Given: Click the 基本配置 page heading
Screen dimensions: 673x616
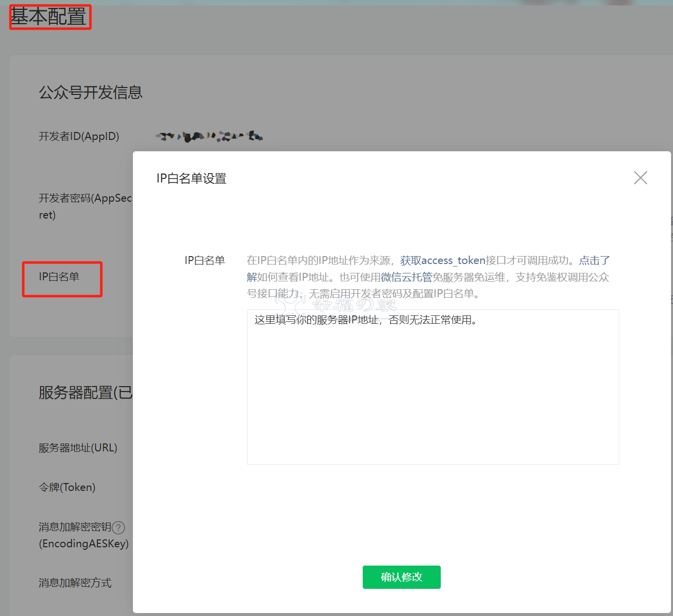Looking at the screenshot, I should [x=48, y=17].
